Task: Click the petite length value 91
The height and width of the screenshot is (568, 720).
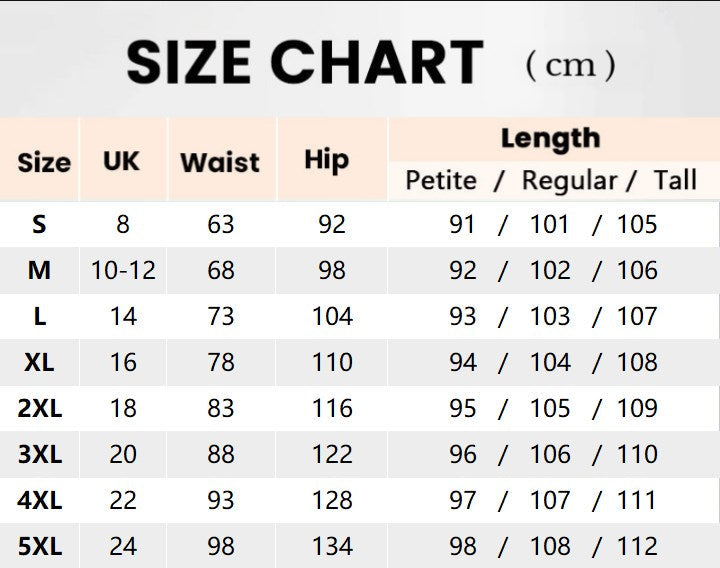Action: click(x=463, y=224)
